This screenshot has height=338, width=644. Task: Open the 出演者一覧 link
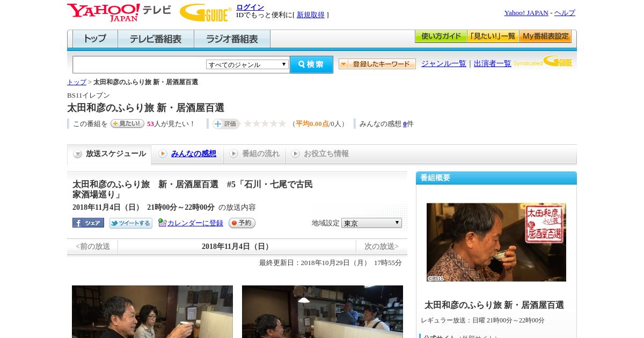tap(492, 63)
